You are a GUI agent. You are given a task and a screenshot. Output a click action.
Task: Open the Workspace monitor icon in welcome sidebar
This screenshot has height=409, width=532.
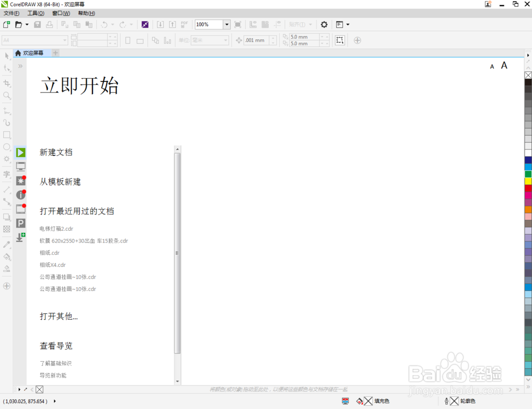[x=21, y=166]
